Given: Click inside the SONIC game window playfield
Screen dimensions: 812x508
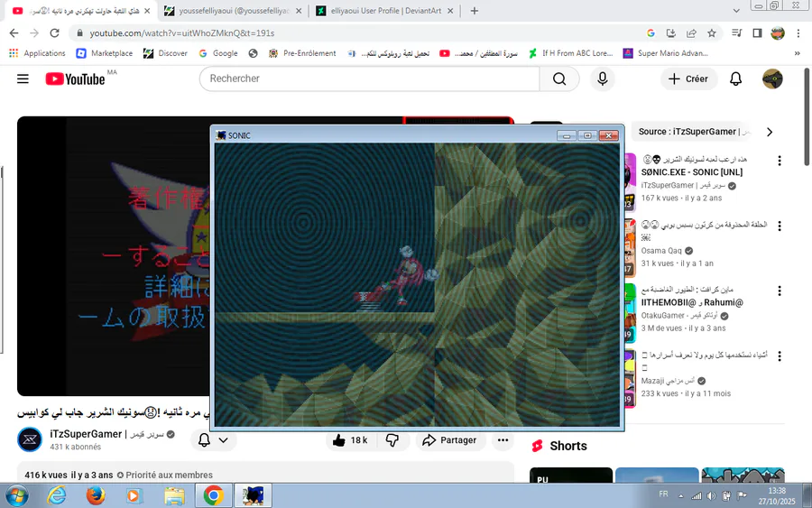Looking at the screenshot, I should coord(417,285).
